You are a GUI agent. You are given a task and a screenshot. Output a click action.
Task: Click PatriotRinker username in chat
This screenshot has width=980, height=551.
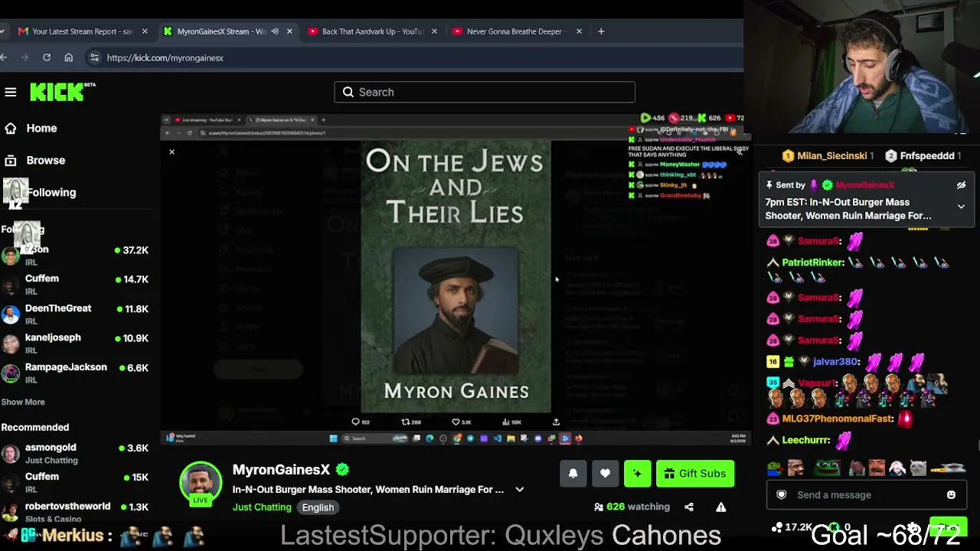pos(813,262)
